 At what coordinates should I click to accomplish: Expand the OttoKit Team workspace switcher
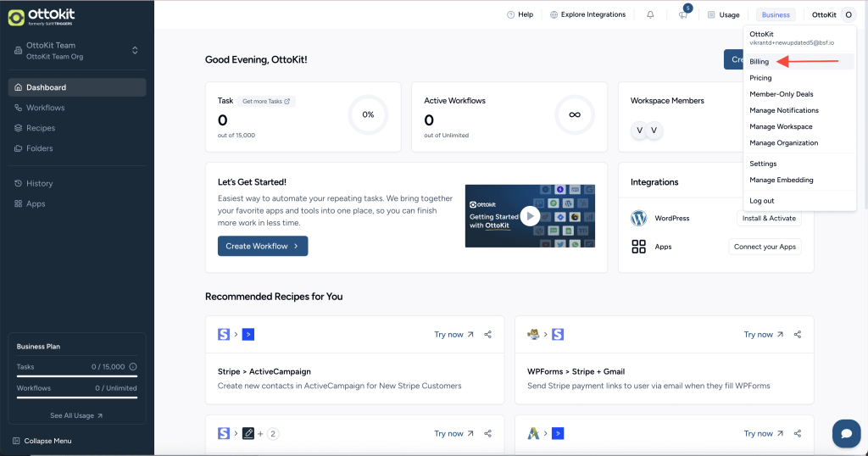134,51
